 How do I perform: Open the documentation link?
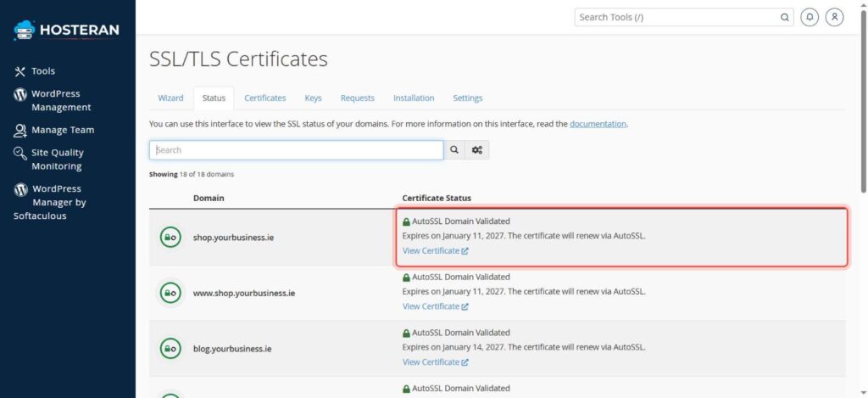[x=598, y=124]
